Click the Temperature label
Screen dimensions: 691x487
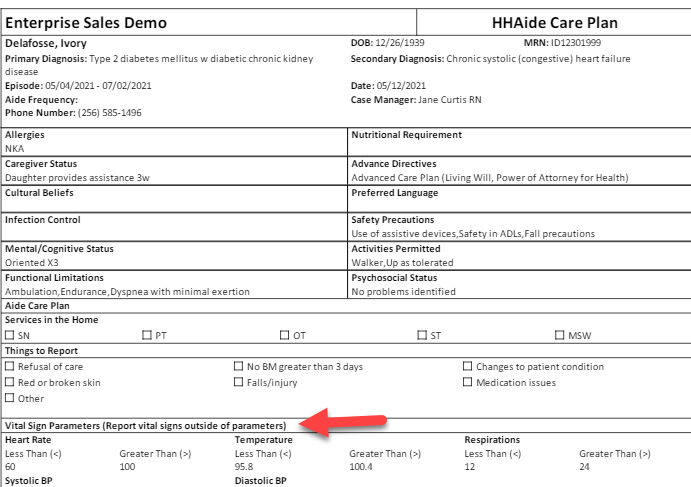(264, 440)
